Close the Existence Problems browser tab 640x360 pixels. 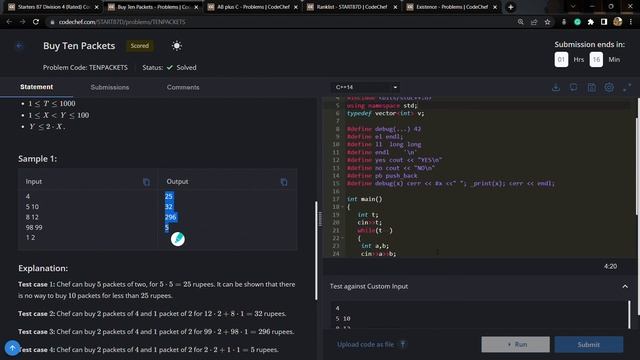click(x=495, y=7)
